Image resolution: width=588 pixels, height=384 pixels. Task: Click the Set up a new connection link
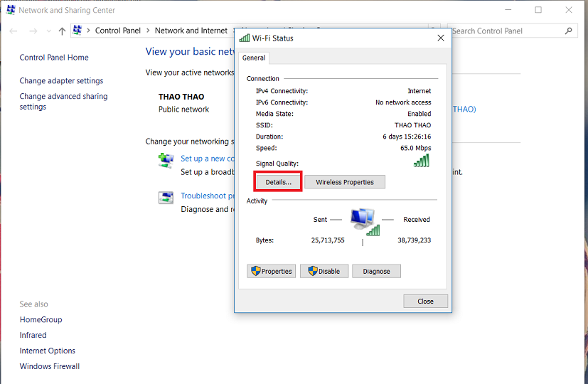208,159
